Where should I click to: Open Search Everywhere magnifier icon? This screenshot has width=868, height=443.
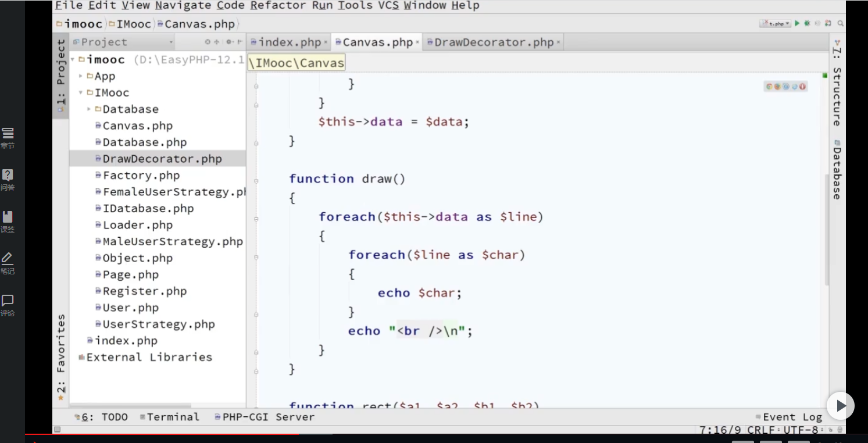(840, 24)
